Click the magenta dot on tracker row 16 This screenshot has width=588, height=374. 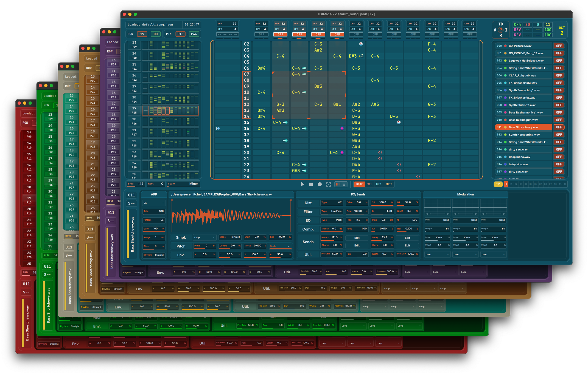[342, 128]
